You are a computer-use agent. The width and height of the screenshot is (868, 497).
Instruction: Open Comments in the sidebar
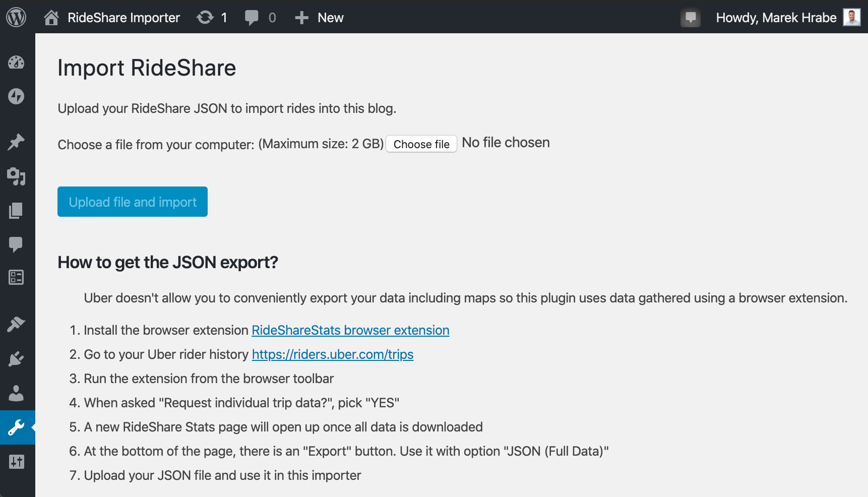click(x=16, y=244)
